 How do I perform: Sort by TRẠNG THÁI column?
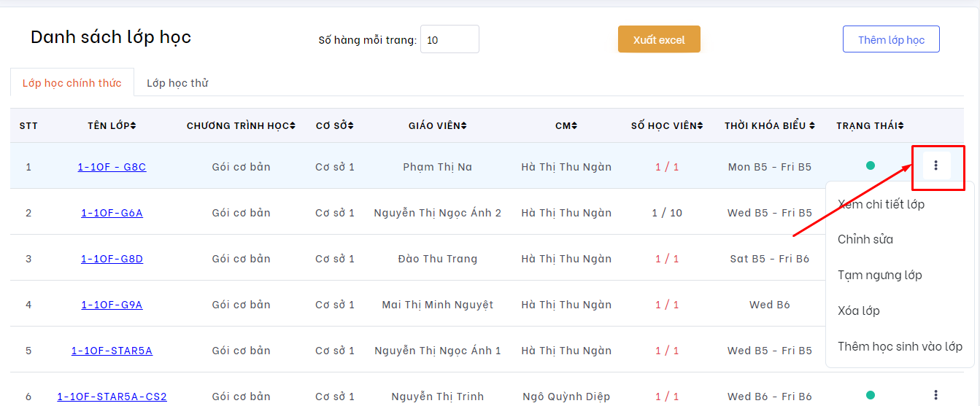870,126
